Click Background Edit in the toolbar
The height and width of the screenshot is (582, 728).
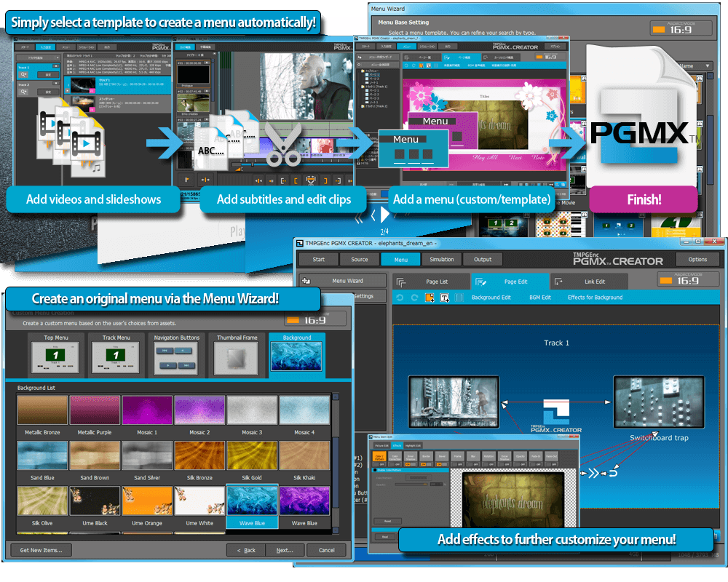(491, 298)
